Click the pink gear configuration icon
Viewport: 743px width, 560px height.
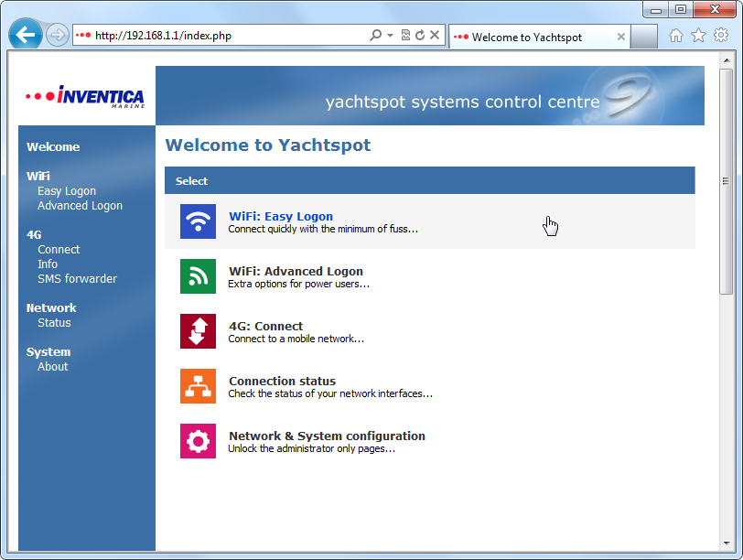[198, 441]
